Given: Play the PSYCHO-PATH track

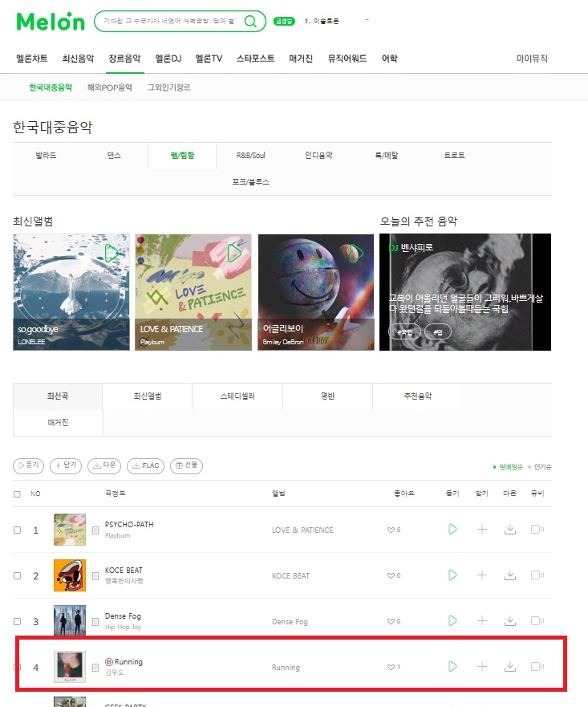Looking at the screenshot, I should [452, 530].
